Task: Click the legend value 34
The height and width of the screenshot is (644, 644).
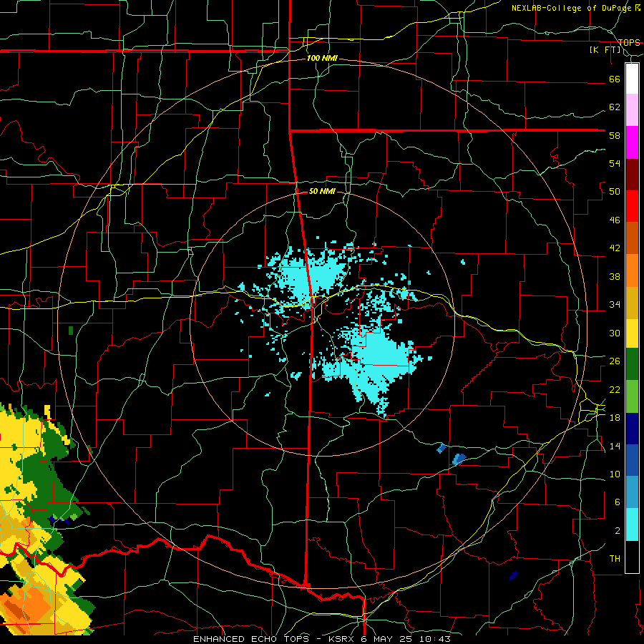Action: click(615, 305)
